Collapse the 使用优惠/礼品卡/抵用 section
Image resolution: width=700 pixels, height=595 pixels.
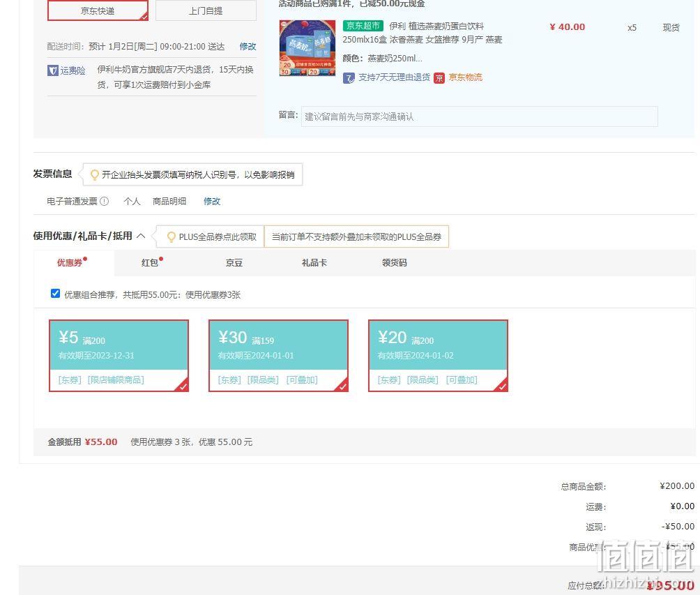click(141, 236)
